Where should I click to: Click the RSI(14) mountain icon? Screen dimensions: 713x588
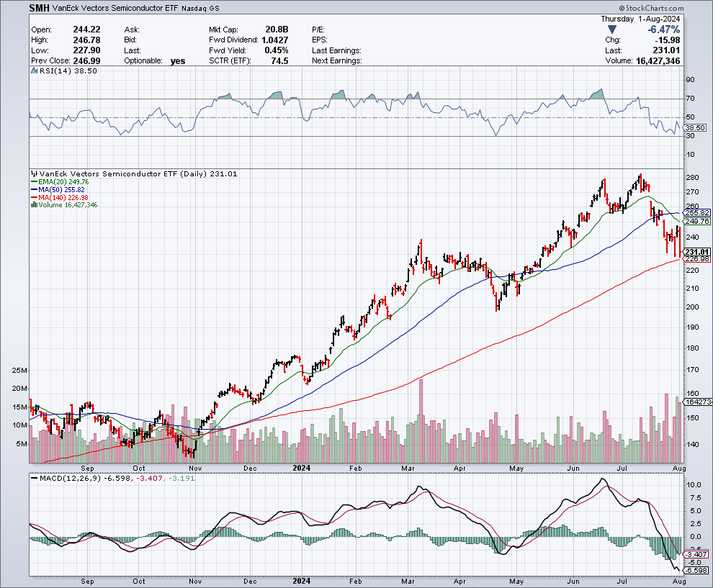click(x=33, y=71)
